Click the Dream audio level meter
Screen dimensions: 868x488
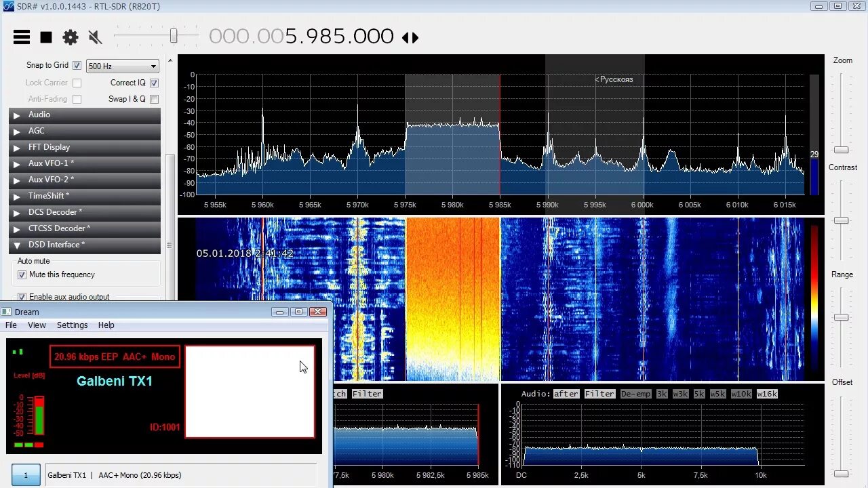pyautogui.click(x=39, y=415)
